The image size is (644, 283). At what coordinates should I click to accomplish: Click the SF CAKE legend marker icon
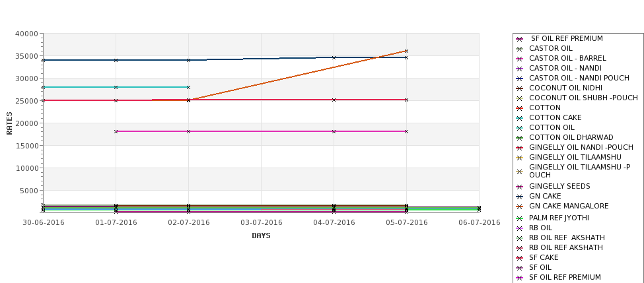point(520,258)
